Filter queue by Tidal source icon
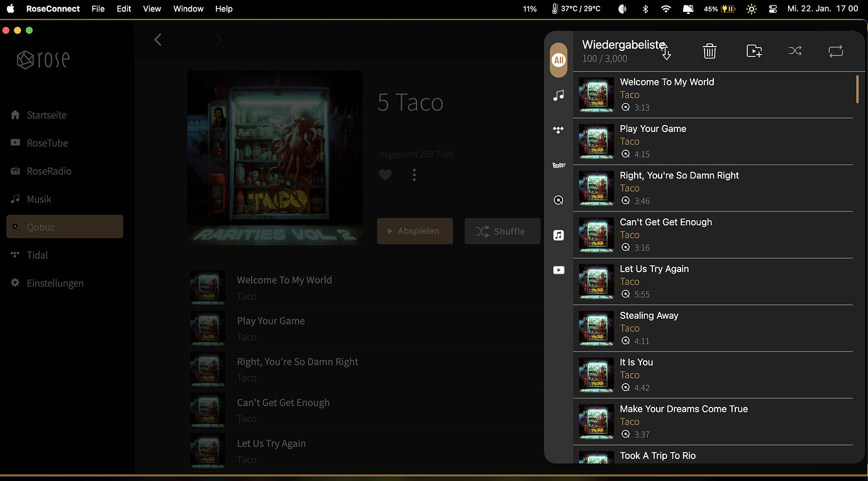Viewport: 868px width, 481px height. click(559, 130)
